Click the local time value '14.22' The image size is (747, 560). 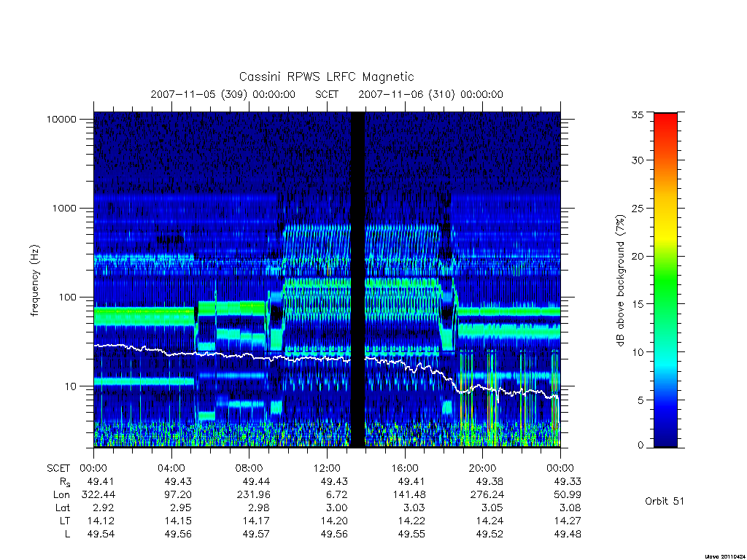pos(412,521)
